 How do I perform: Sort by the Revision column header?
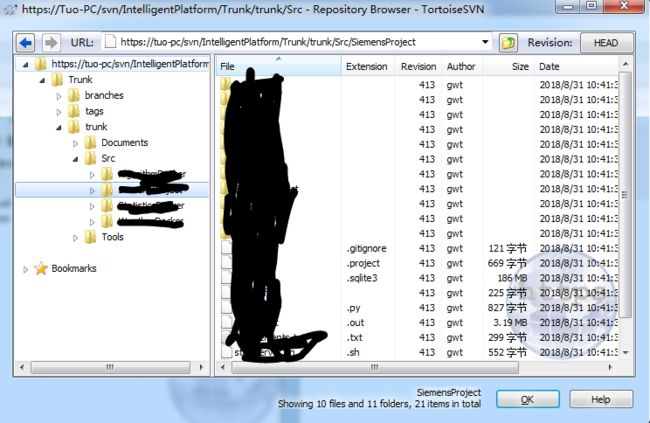[x=418, y=66]
